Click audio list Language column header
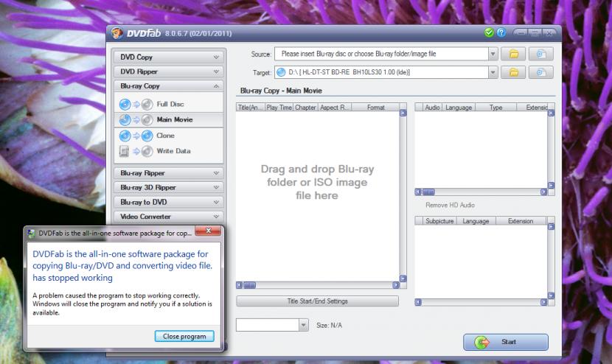This screenshot has height=364, width=612. tap(459, 108)
